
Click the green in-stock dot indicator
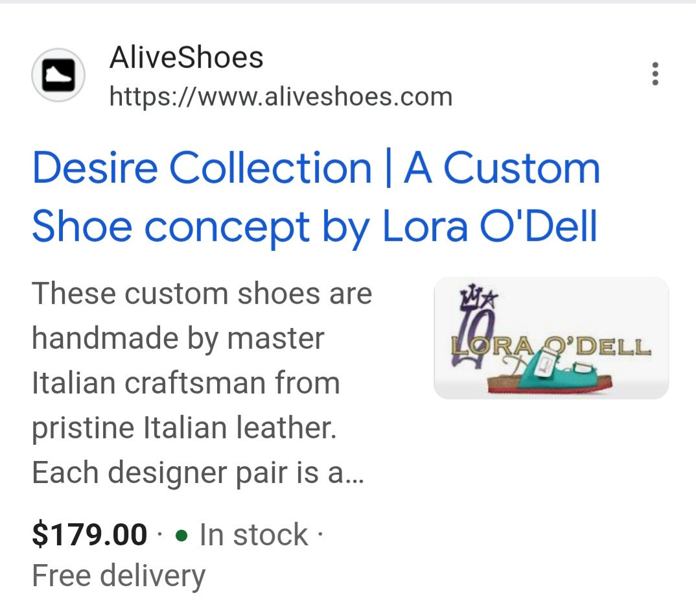pyautogui.click(x=182, y=536)
